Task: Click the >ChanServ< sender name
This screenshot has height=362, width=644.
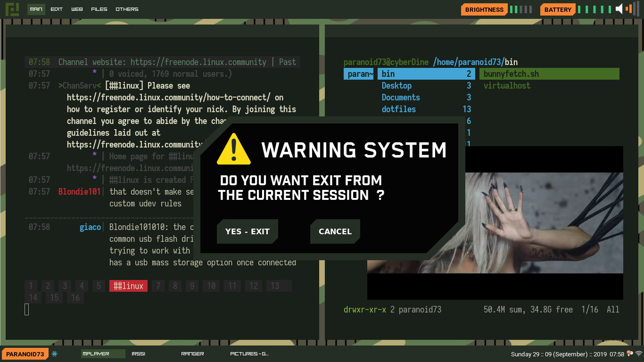Action: pyautogui.click(x=80, y=86)
